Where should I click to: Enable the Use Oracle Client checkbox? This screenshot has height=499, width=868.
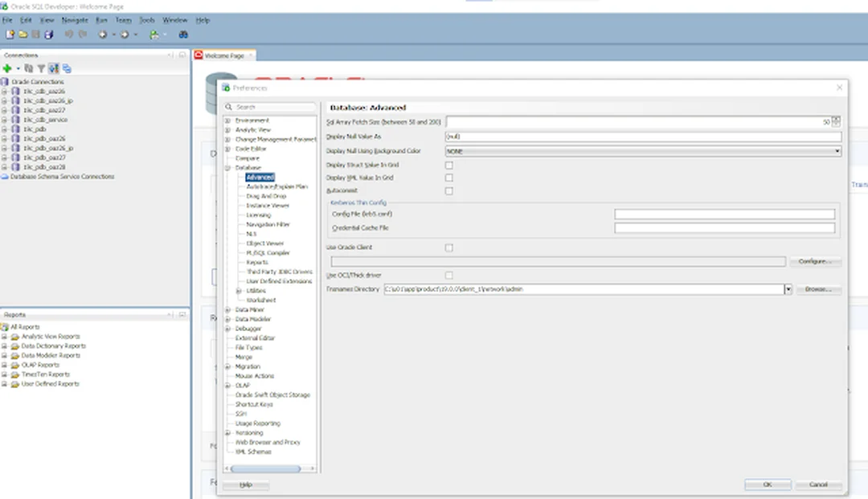(449, 247)
